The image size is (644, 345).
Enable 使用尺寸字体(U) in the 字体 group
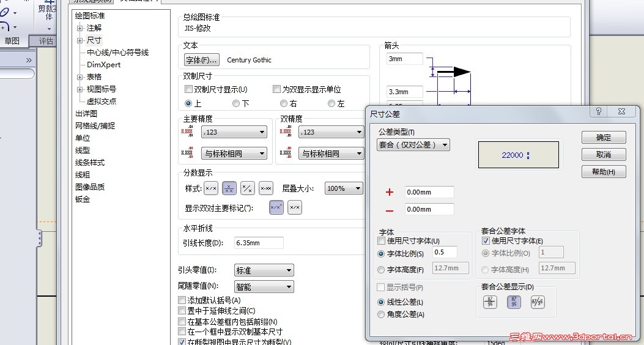click(381, 241)
